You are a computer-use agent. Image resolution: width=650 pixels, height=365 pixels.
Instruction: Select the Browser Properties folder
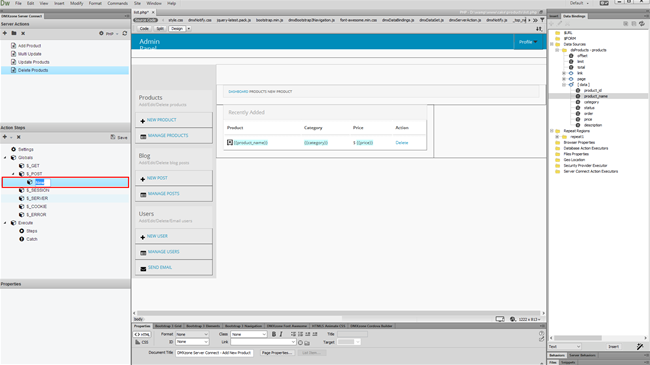579,142
